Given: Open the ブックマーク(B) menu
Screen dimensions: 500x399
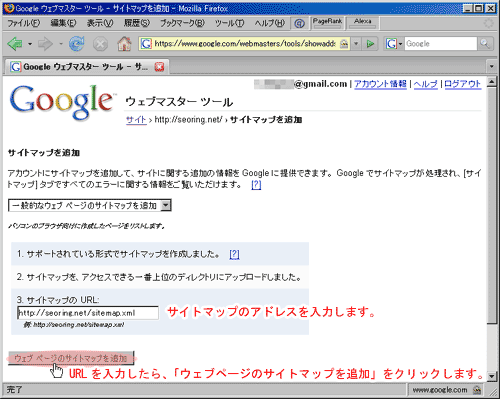Looking at the screenshot, I should tap(182, 23).
